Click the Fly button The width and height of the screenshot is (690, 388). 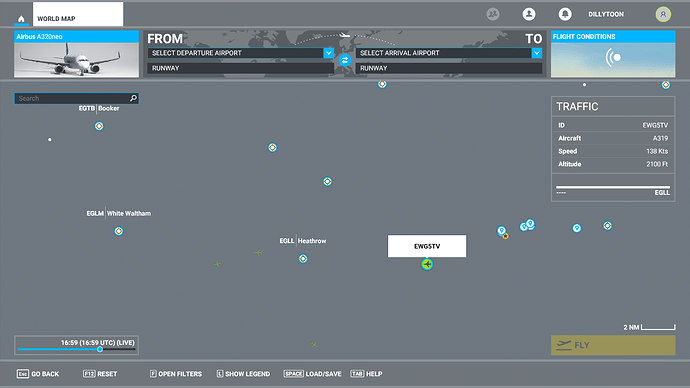[x=613, y=345]
